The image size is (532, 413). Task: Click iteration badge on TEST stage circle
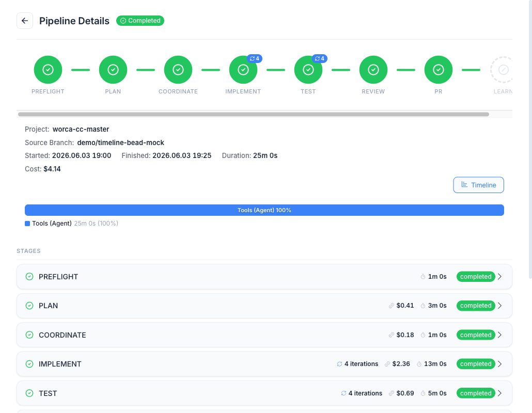pyautogui.click(x=320, y=58)
